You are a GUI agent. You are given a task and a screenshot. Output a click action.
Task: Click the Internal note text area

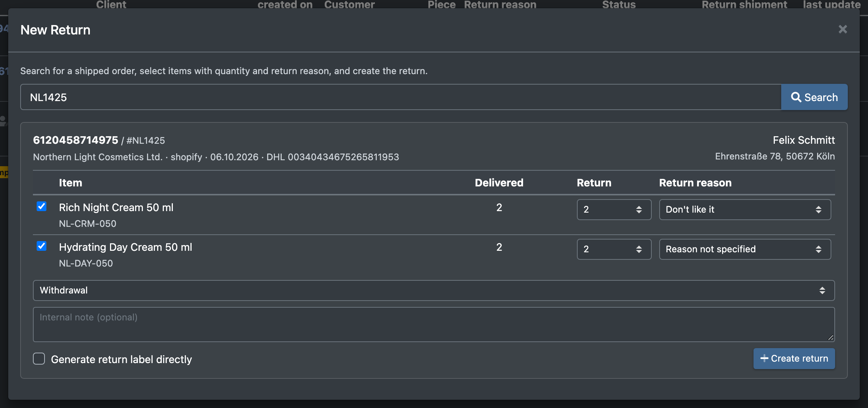(434, 325)
